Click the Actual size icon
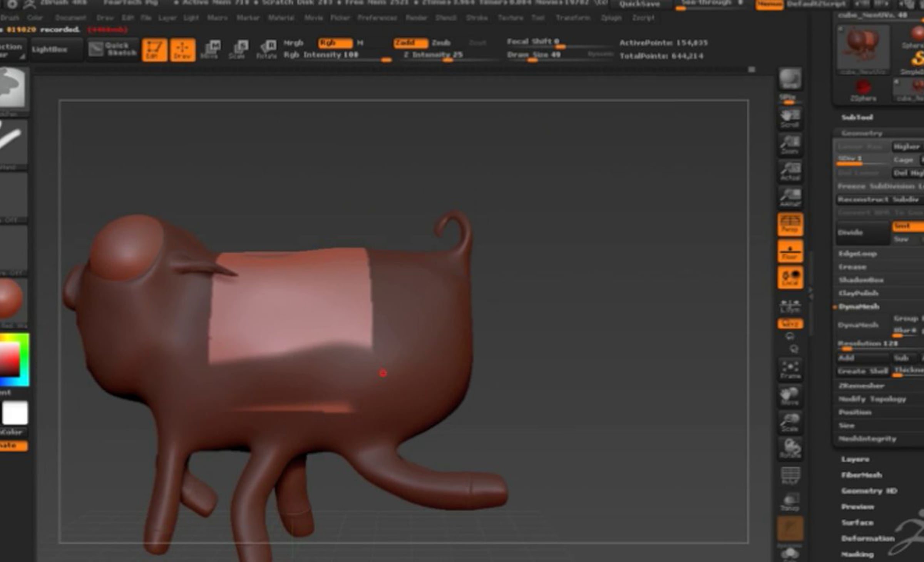This screenshot has height=562, width=924. coord(790,171)
